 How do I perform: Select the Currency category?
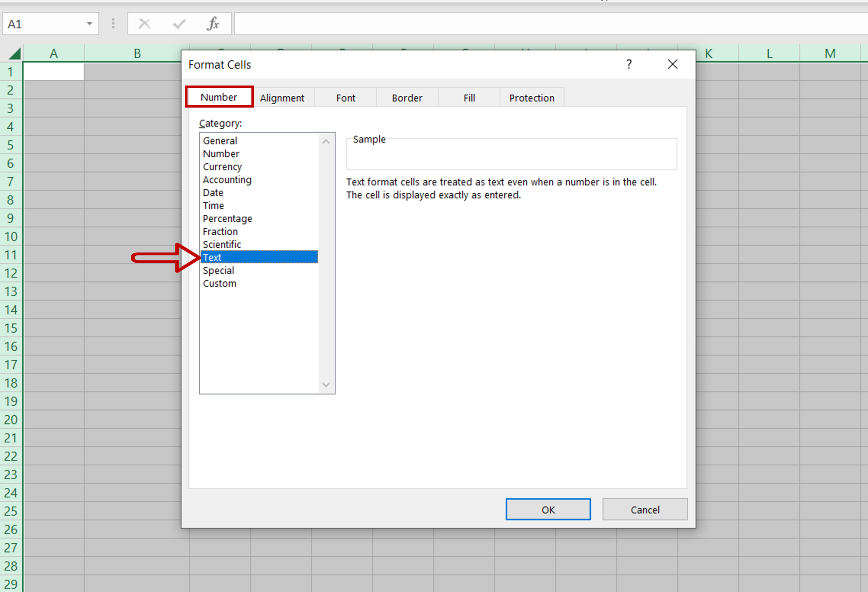222,167
